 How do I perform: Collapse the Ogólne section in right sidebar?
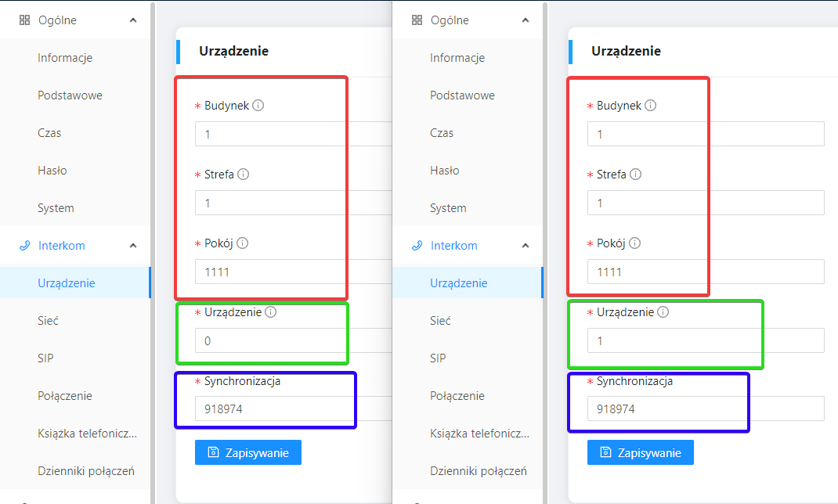tap(526, 20)
